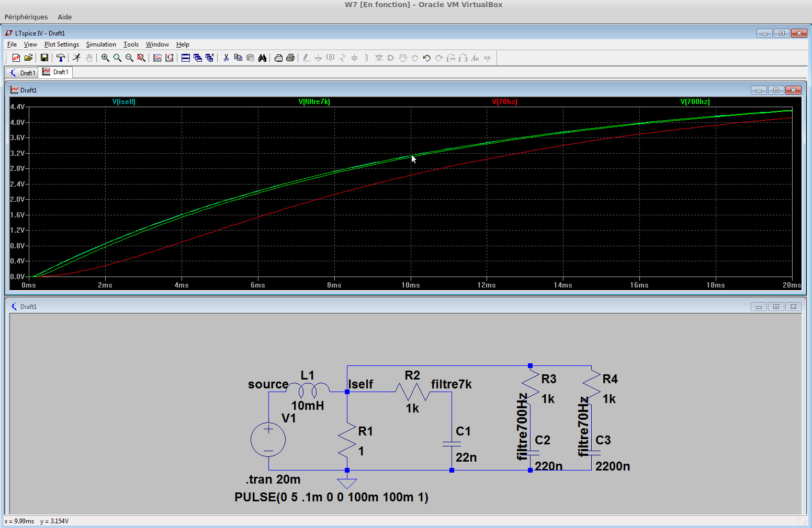Select the R2 resistor symbol in schematic

pos(412,392)
